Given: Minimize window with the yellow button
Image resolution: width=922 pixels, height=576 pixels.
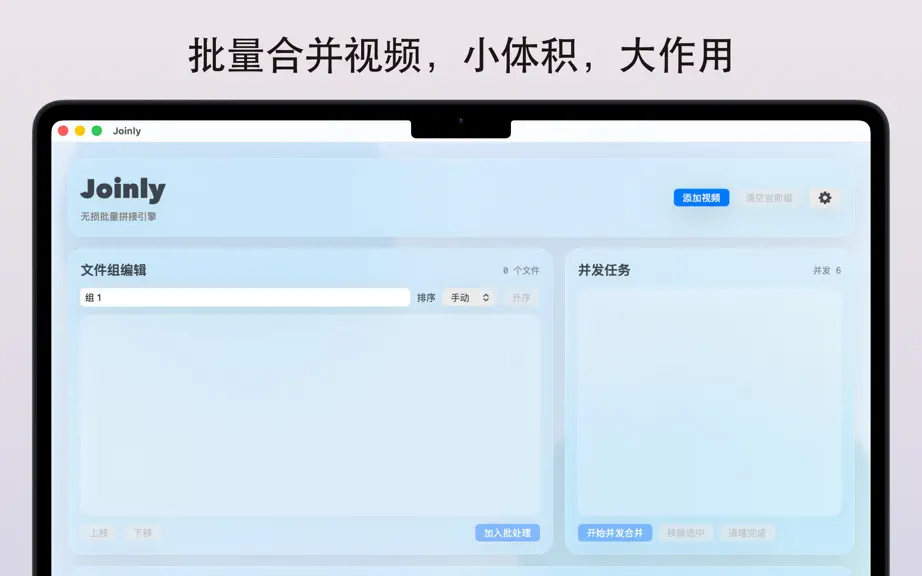Looking at the screenshot, I should coord(80,130).
